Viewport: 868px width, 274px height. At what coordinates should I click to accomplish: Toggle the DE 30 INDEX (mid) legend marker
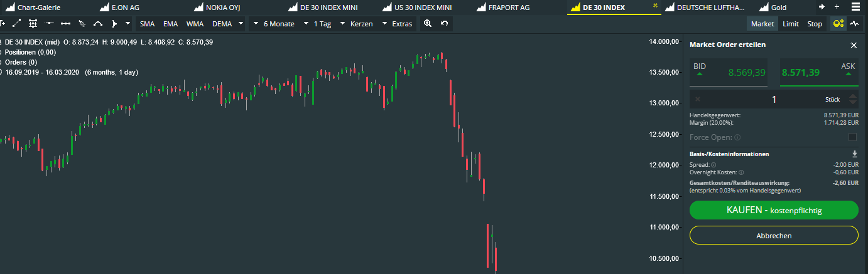[x=1, y=42]
